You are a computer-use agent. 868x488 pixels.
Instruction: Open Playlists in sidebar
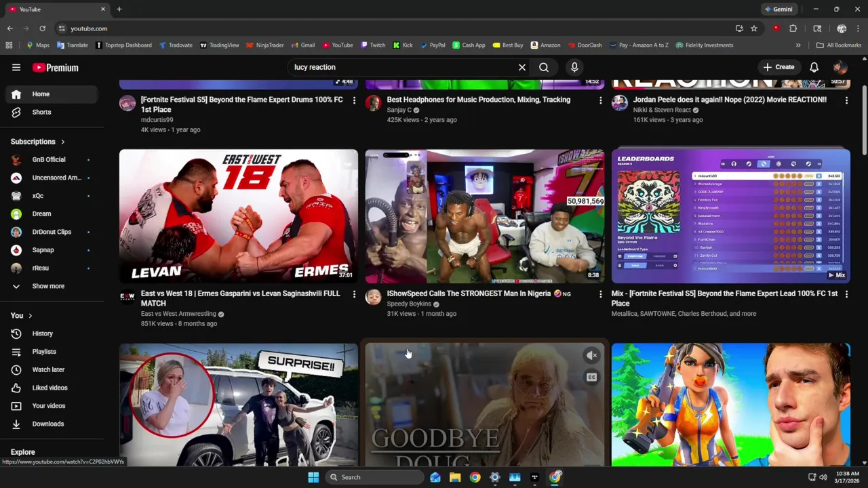(x=53, y=352)
